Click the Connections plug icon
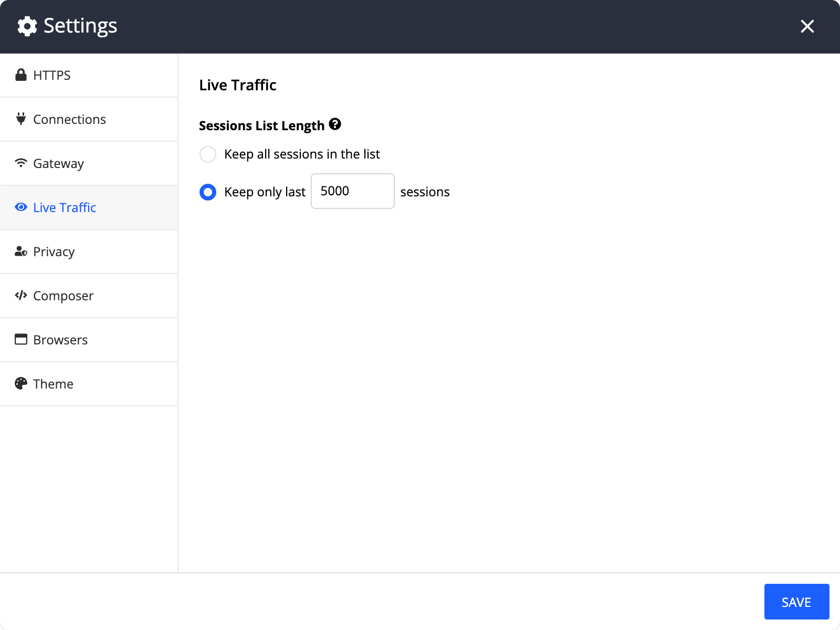Screen dimensions: 840x630 [21, 119]
